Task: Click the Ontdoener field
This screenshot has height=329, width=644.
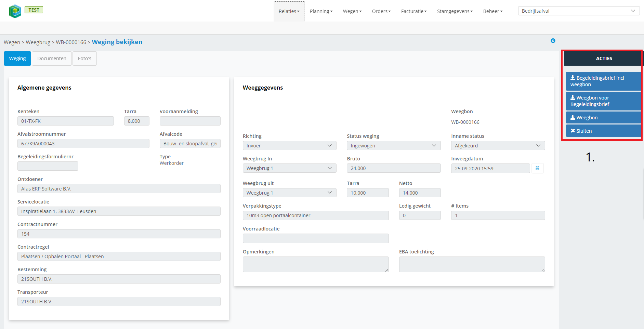Action: click(x=119, y=189)
